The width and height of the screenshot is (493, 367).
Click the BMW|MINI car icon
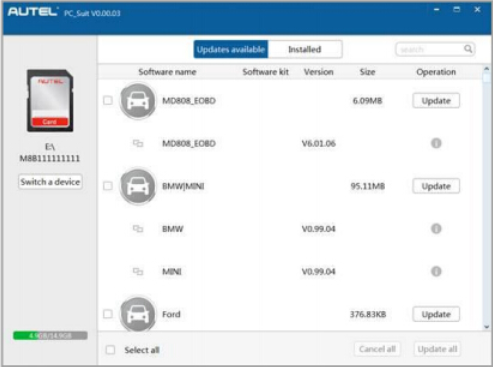click(138, 186)
